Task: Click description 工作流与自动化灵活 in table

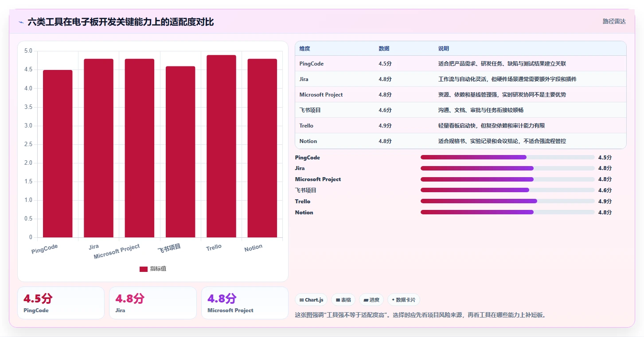Action: (507, 79)
